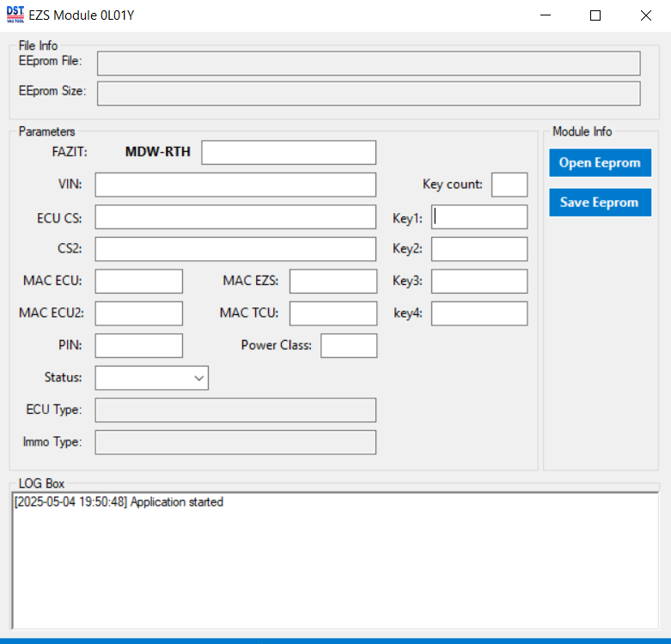Screen dimensions: 671x644
Task: Focus the Key count field
Action: click(509, 185)
